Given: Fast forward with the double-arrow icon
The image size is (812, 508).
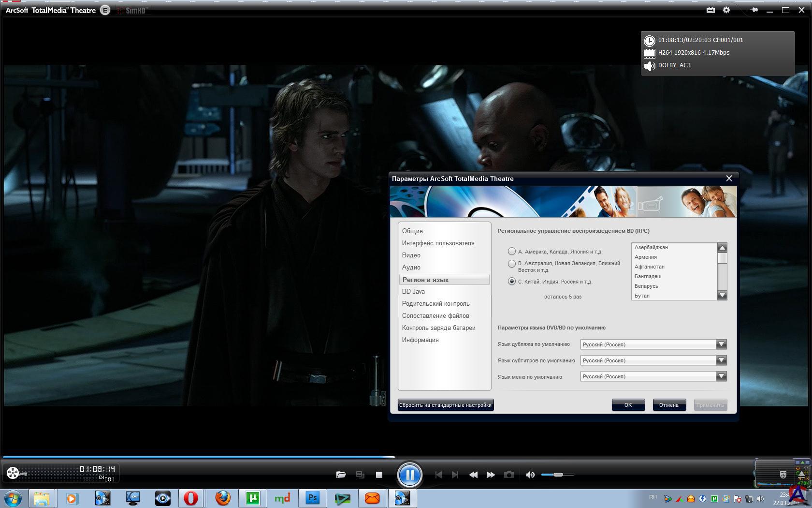Looking at the screenshot, I should (490, 475).
